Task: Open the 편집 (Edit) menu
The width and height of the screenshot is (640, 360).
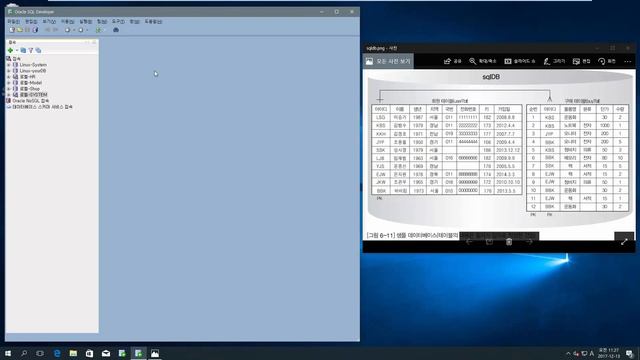Action: pos(31,22)
